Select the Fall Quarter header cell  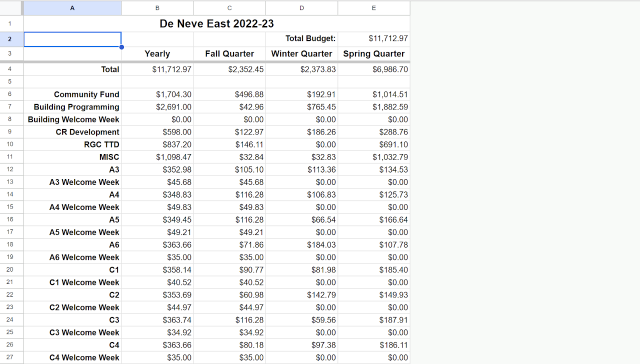pos(229,53)
